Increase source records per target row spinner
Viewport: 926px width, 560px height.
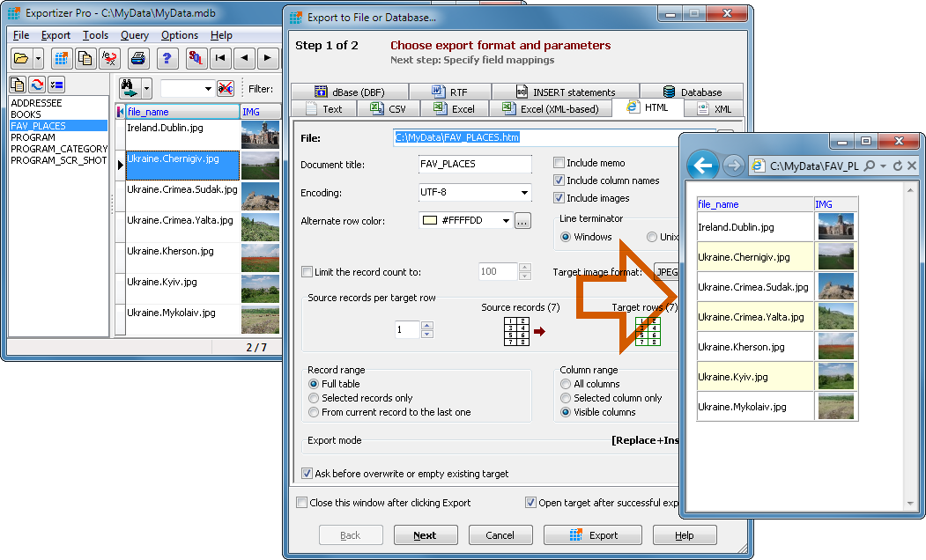point(427,325)
